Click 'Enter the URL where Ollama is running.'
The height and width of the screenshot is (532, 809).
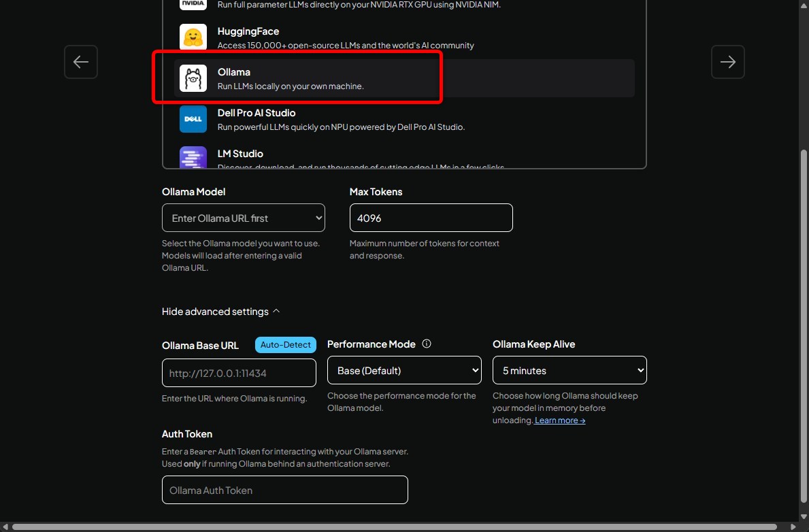pyautogui.click(x=234, y=399)
